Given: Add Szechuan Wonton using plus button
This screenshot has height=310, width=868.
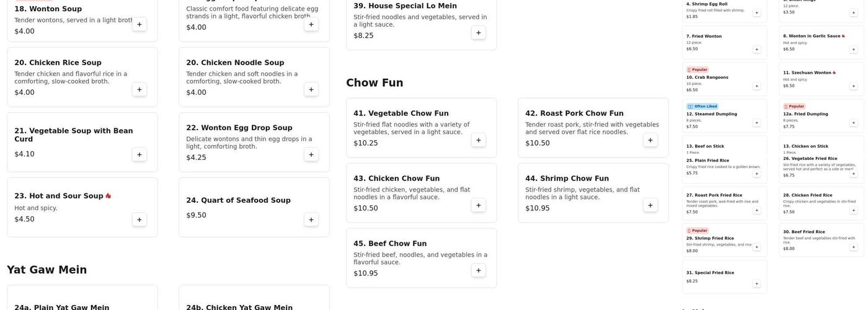Looking at the screenshot, I should click(x=854, y=86).
